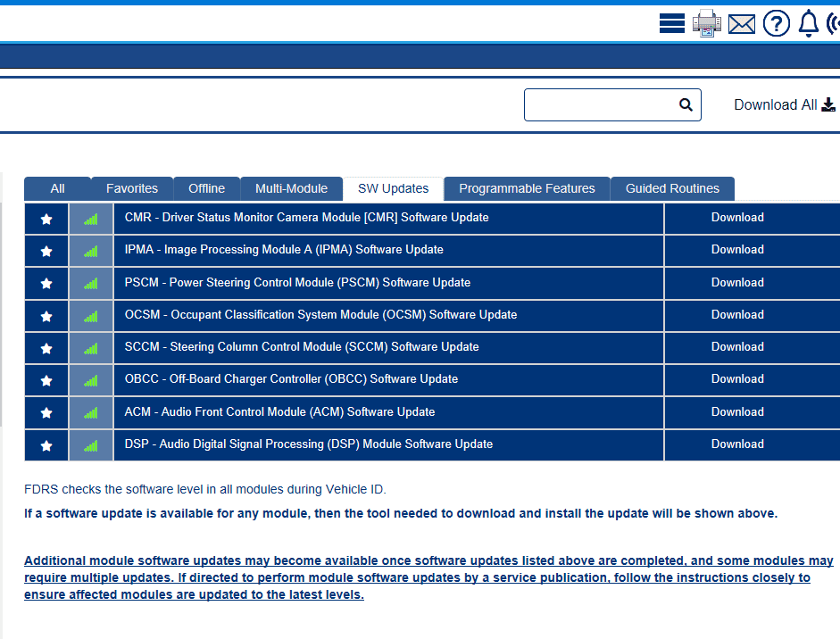The width and height of the screenshot is (840, 639).
Task: Switch to the Favorites tab
Action: (131, 188)
